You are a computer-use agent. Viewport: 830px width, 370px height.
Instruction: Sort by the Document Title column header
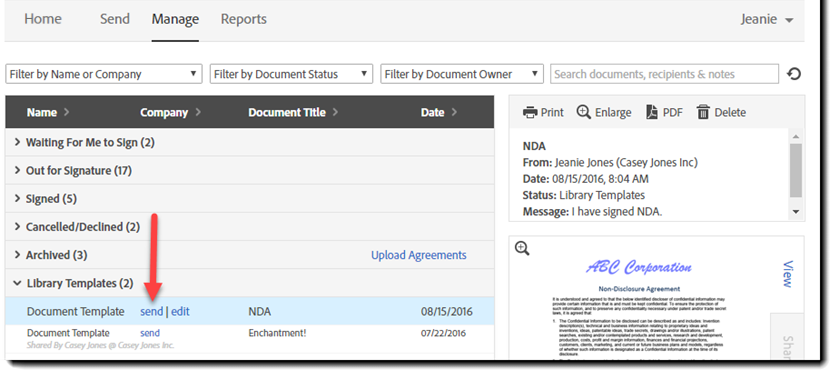coord(293,112)
